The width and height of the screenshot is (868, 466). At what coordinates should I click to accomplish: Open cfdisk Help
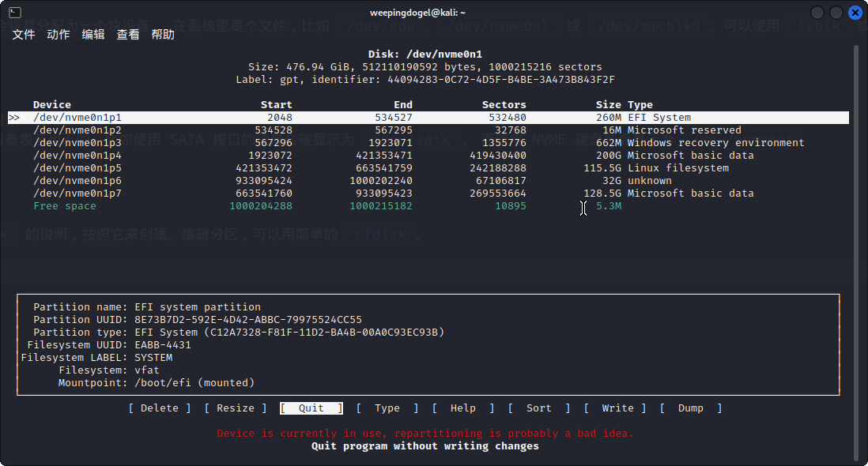tap(463, 408)
